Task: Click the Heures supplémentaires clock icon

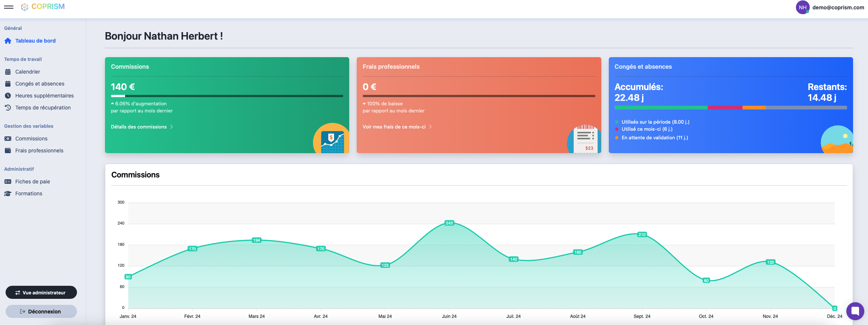Action: (8, 96)
